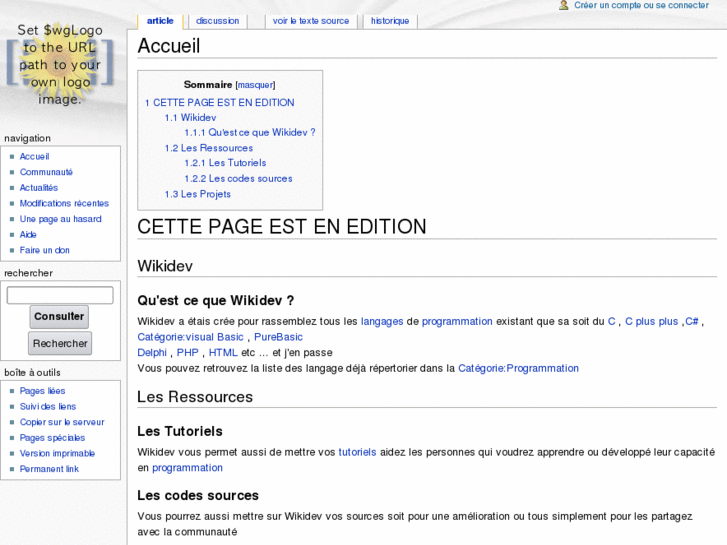Open the historique tab
This screenshot has height=545, width=727.
coord(390,21)
